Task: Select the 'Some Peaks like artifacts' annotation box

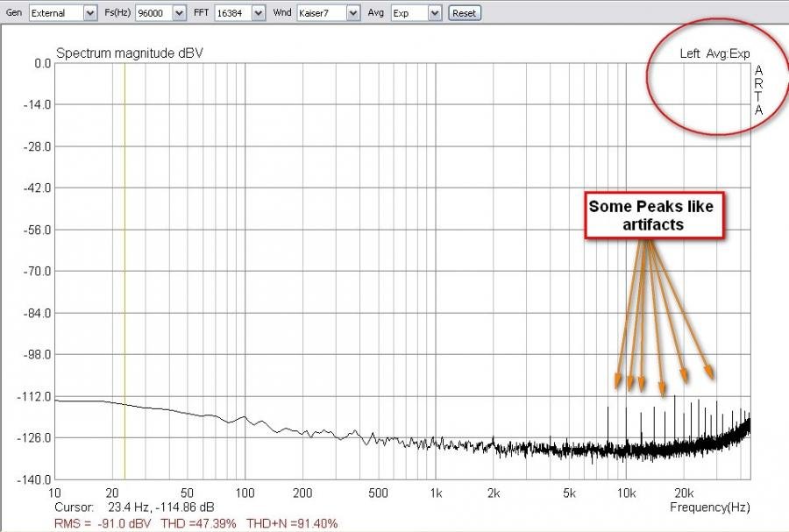Action: 651,216
